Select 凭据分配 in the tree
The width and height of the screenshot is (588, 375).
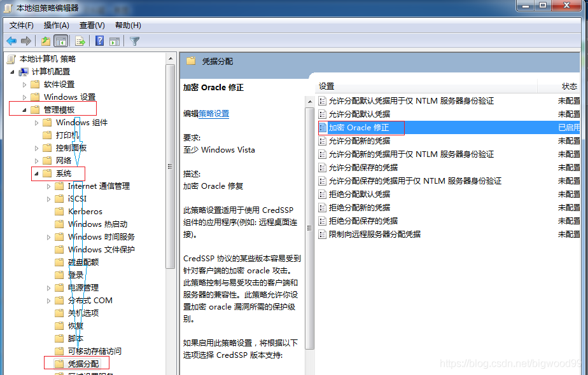(x=83, y=364)
